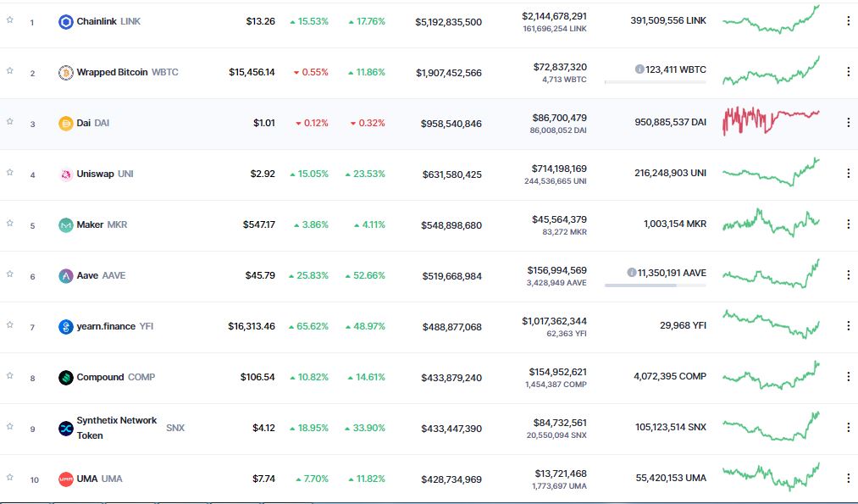
Task: Click the yearn.finance logo icon
Action: 65,325
